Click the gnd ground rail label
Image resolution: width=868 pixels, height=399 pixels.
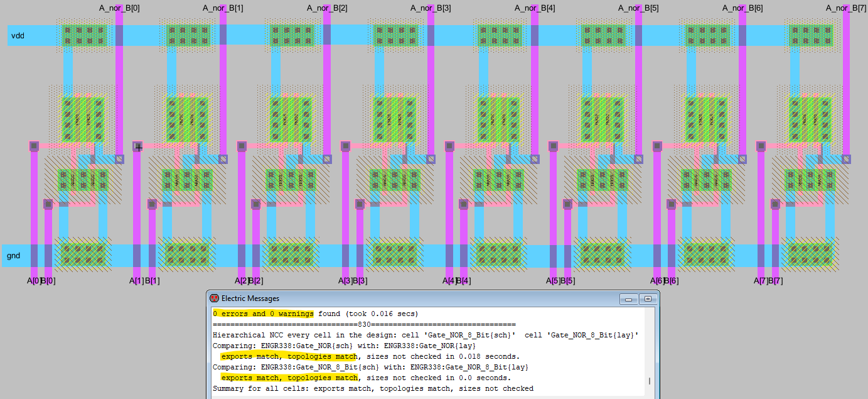point(13,256)
